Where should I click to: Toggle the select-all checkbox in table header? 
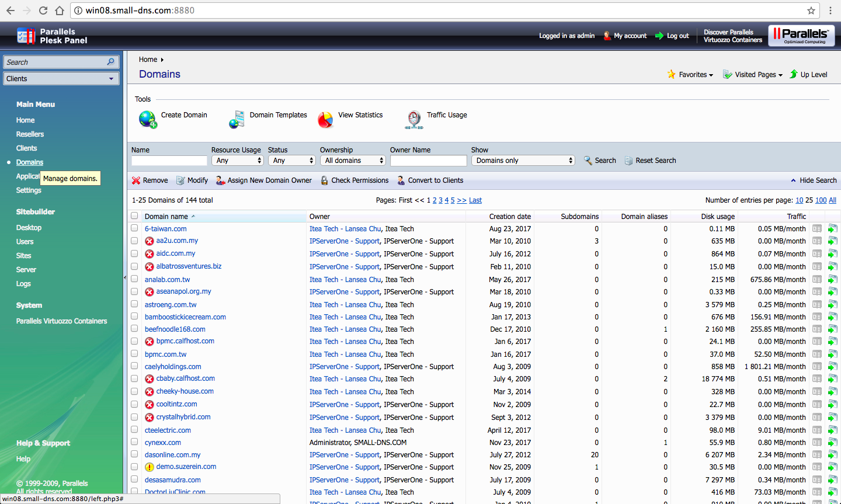(134, 215)
